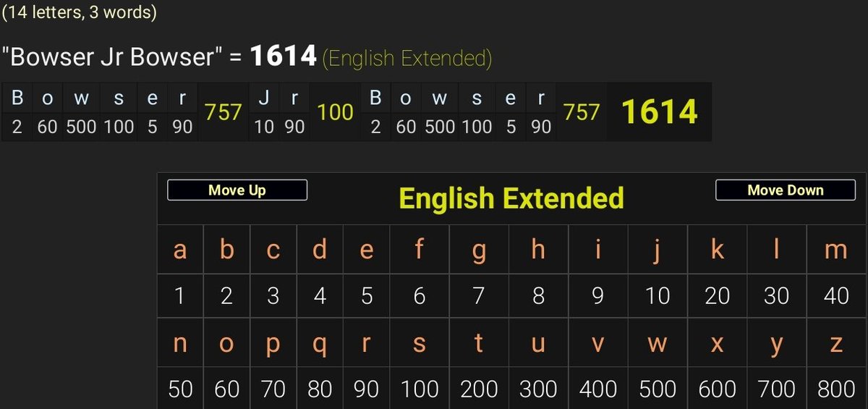Click chart value 40 under m
The image size is (868, 409).
tap(836, 295)
